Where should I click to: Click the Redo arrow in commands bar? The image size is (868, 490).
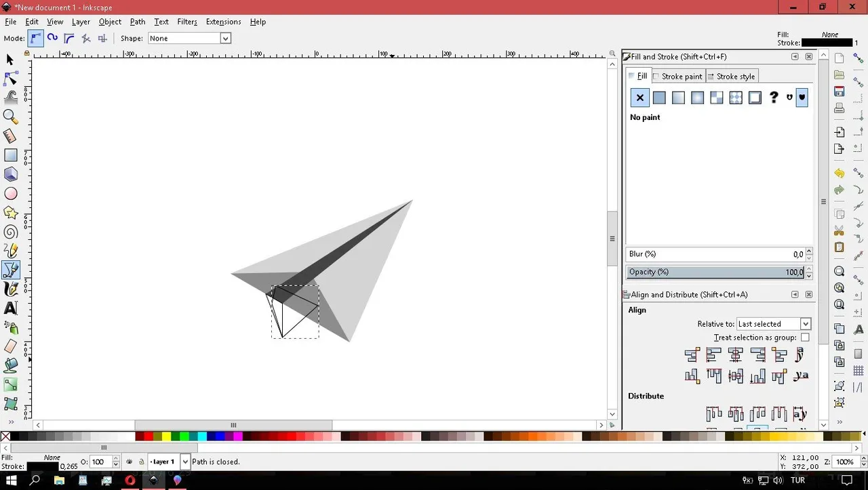(x=840, y=190)
